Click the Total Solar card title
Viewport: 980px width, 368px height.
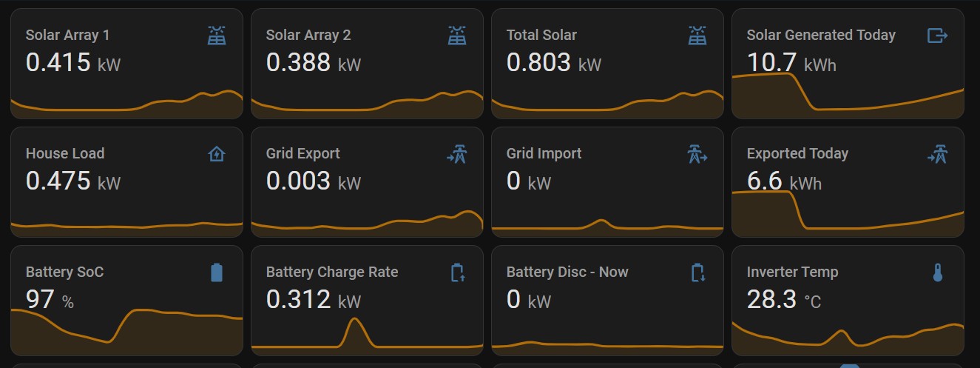(x=541, y=35)
